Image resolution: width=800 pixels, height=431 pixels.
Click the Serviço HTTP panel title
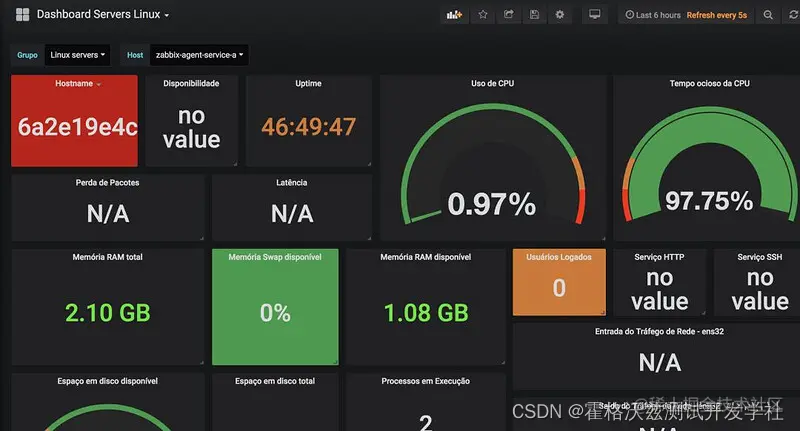[659, 257]
